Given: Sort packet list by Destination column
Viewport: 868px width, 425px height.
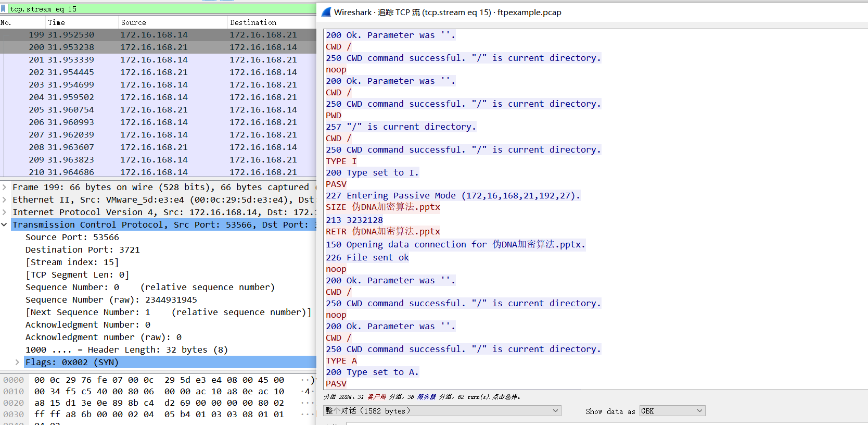Looking at the screenshot, I should coord(272,22).
